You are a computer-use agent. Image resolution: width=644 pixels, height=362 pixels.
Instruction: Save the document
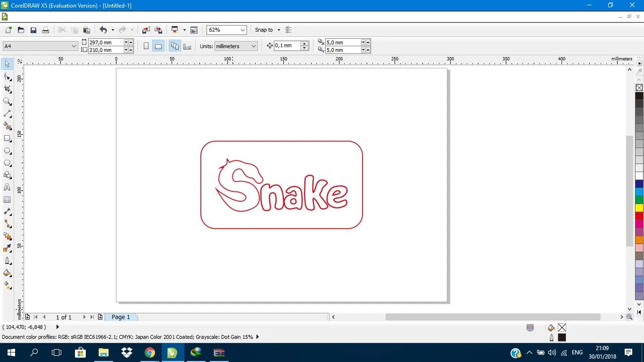[33, 30]
